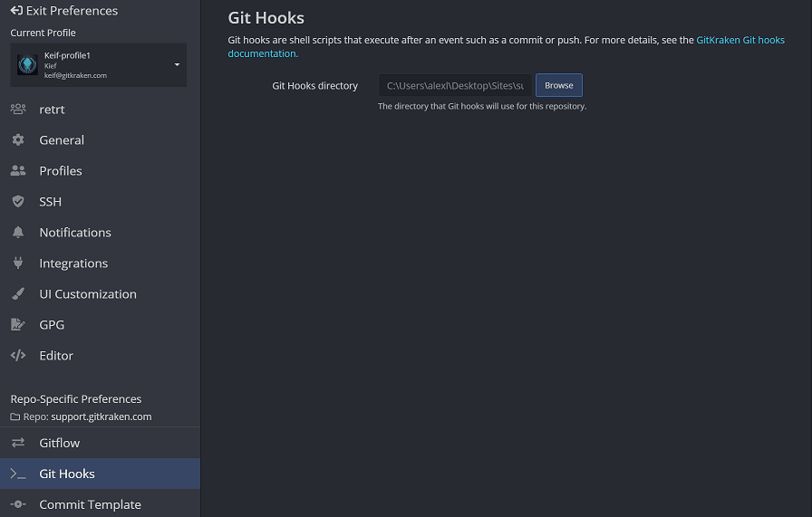Viewport: 812px width, 517px height.
Task: Click the Editor code brackets icon
Action: coord(18,356)
